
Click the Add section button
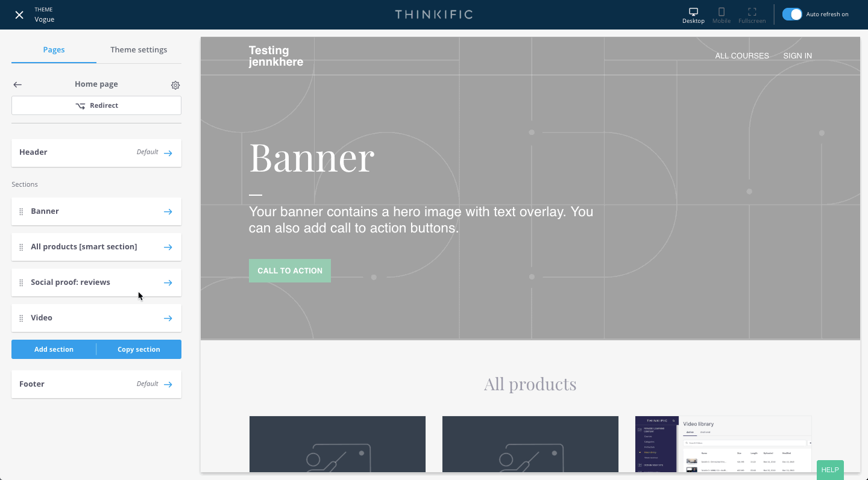[x=54, y=349]
